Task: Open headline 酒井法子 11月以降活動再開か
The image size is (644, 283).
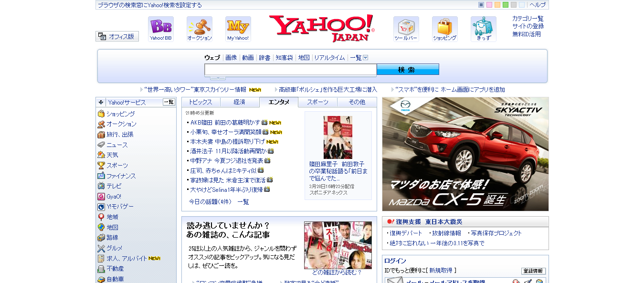Action: tap(228, 151)
